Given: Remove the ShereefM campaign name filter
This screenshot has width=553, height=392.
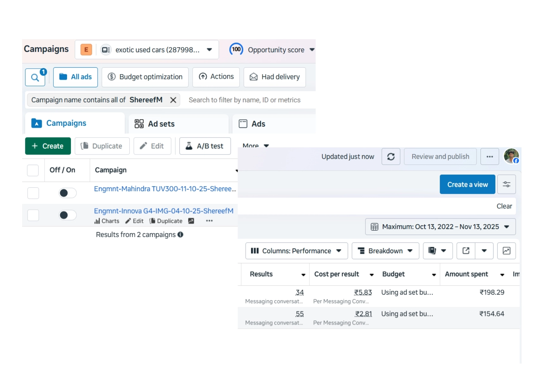Looking at the screenshot, I should point(173,100).
